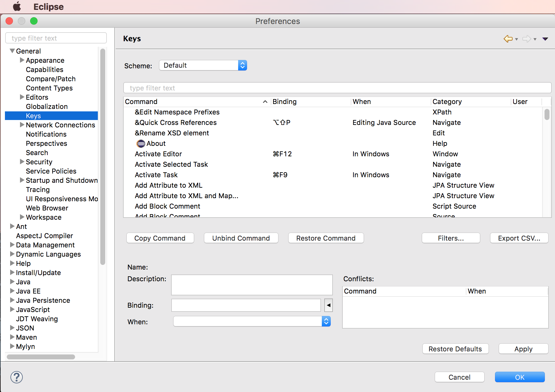The image size is (555, 392).
Task: Click the keys filter text field
Action: click(x=337, y=88)
